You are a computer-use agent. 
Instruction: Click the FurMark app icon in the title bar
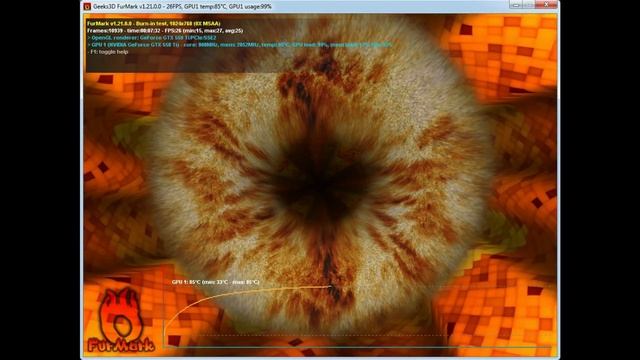pyautogui.click(x=87, y=6)
